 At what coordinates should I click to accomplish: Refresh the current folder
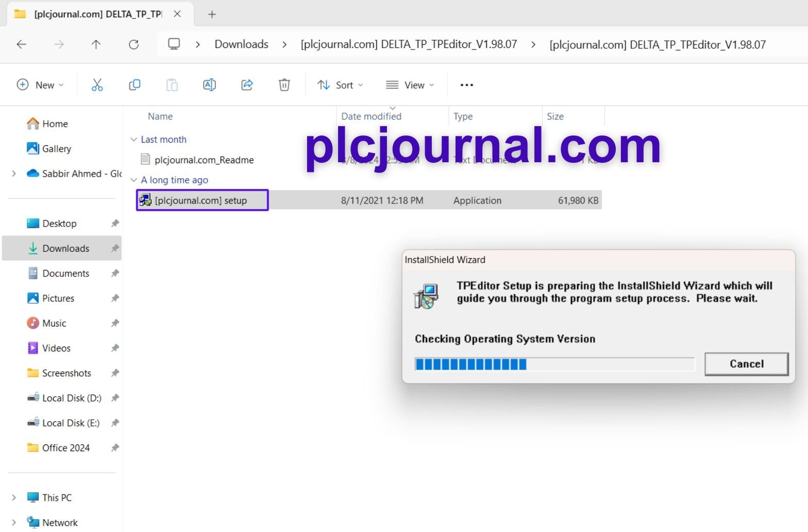point(133,44)
